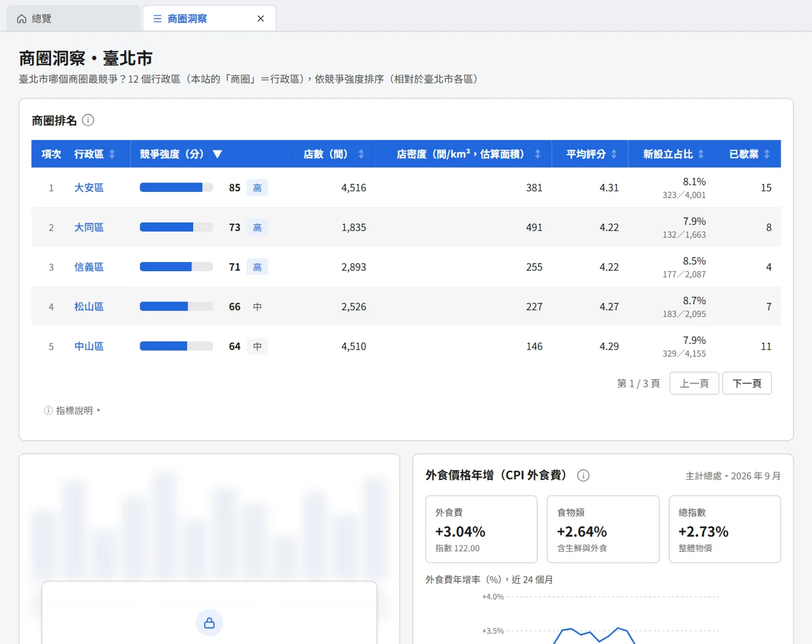Image resolution: width=812 pixels, height=644 pixels.
Task: Sort by 店數（間）column arrows
Action: (x=361, y=154)
